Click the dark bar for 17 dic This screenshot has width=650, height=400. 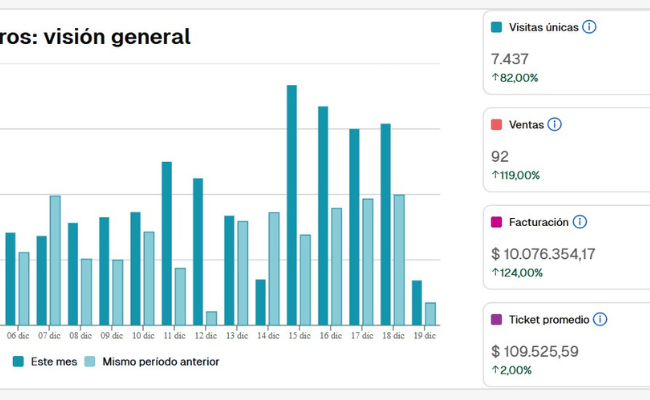click(354, 227)
